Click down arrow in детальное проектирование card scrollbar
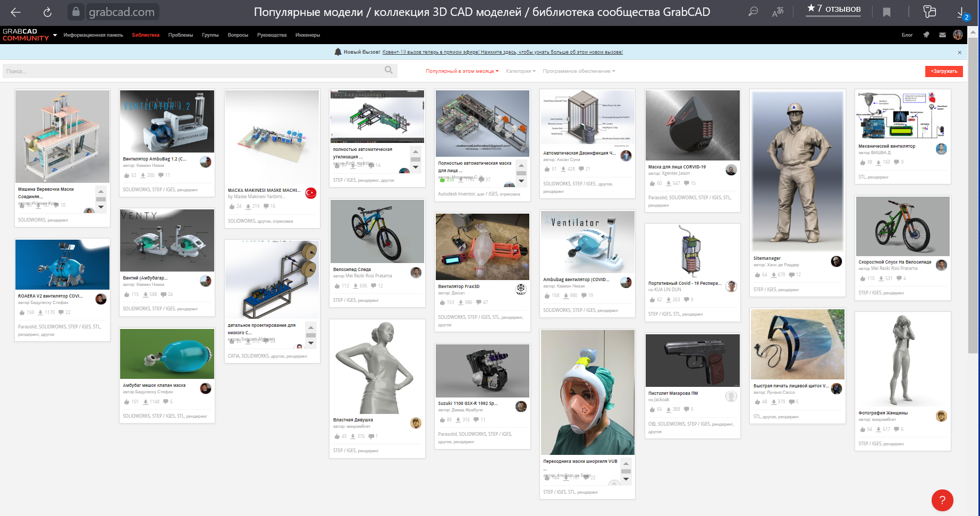The height and width of the screenshot is (516, 980). coord(311,344)
